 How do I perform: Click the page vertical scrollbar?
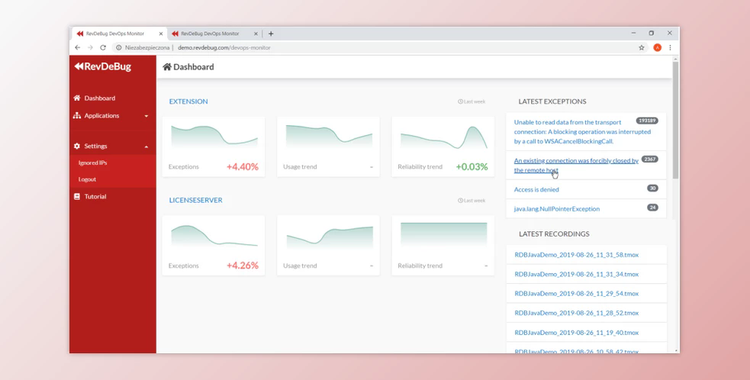[675, 120]
